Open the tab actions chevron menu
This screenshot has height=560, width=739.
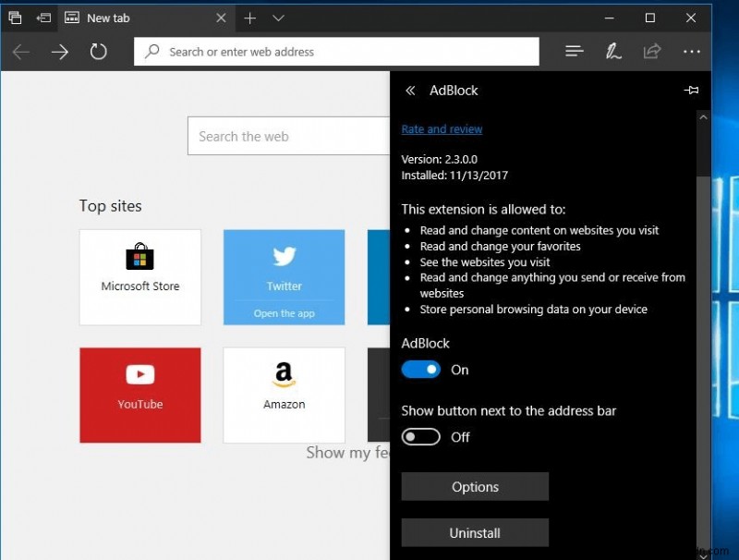pyautogui.click(x=280, y=18)
